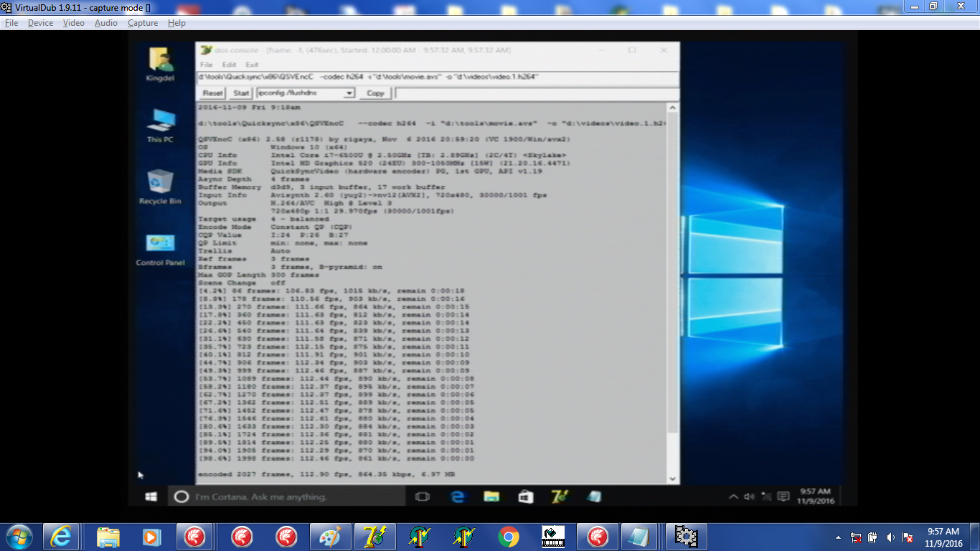Click the empty field beside the Copy button
This screenshot has width=980, height=551.
(537, 93)
